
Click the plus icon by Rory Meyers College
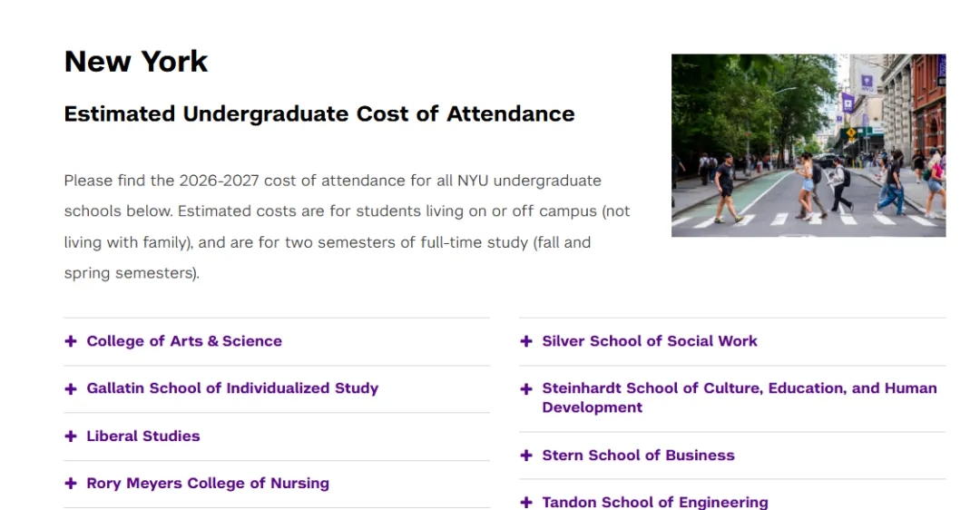tap(71, 484)
